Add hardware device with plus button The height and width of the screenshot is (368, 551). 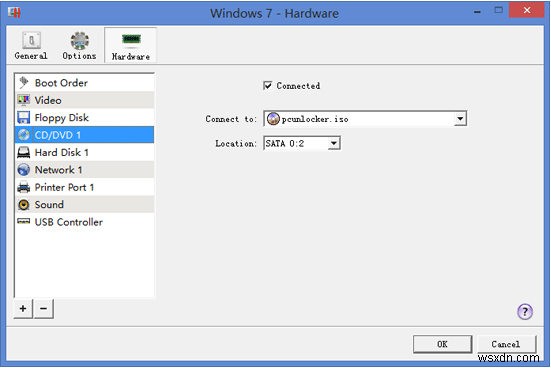[x=23, y=309]
